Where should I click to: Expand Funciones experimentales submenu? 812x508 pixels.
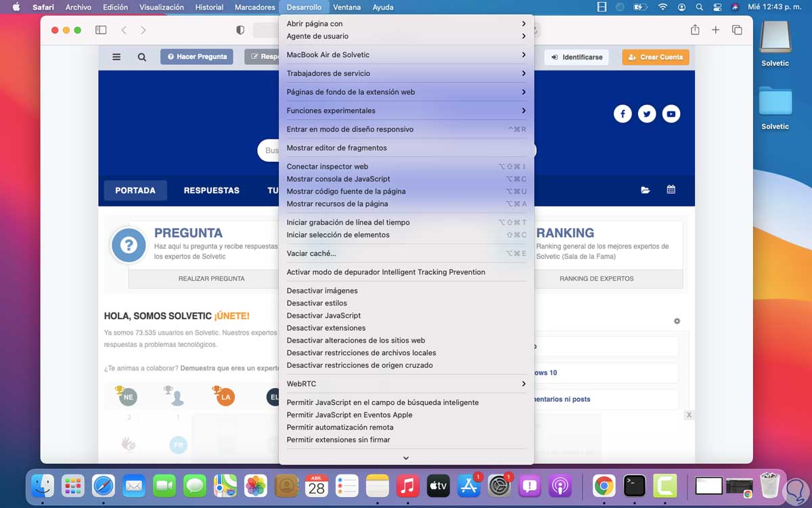pos(406,110)
